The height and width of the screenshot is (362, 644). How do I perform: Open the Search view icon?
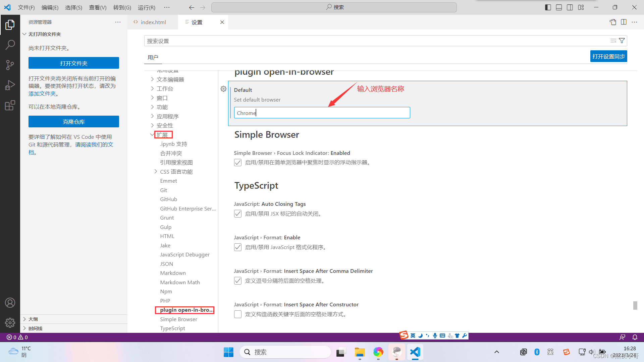(x=10, y=45)
